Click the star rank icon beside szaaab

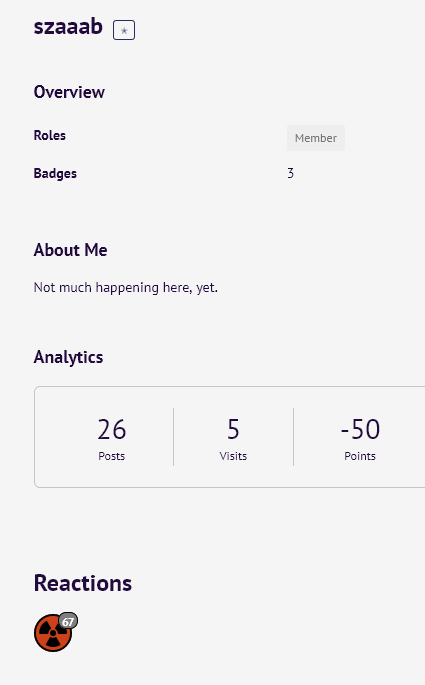point(124,30)
